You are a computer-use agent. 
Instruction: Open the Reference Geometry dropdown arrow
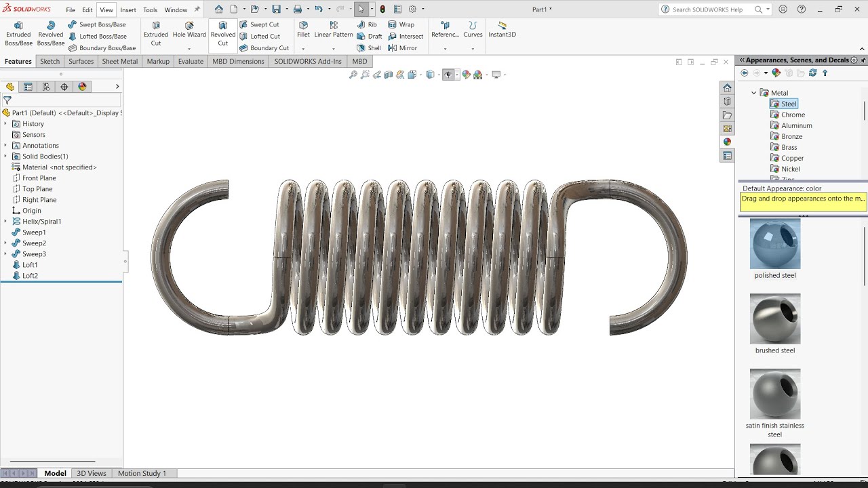445,49
